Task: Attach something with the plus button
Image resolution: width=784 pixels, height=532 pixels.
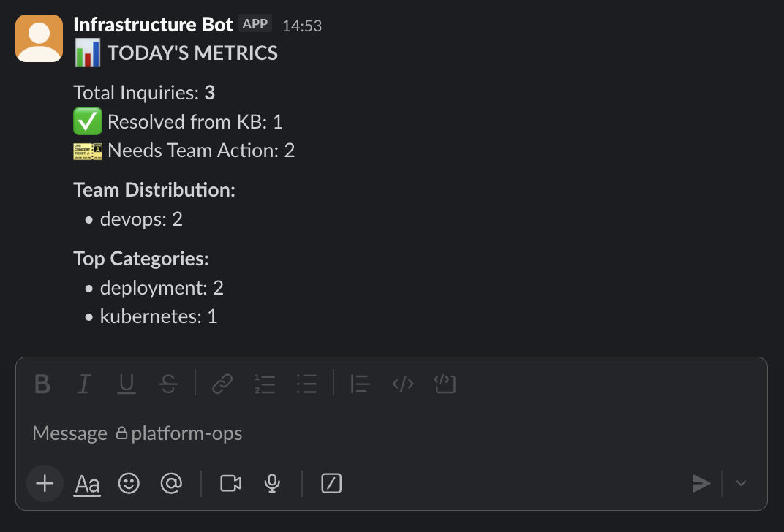Action: point(44,483)
